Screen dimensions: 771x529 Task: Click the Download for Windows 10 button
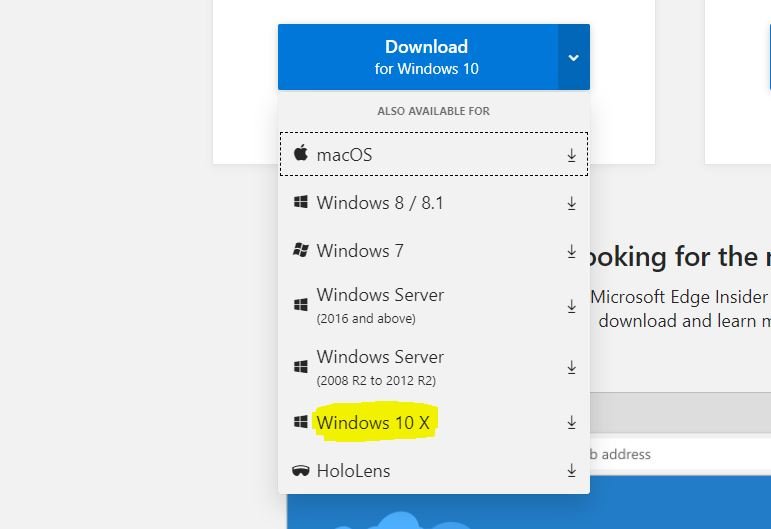419,57
